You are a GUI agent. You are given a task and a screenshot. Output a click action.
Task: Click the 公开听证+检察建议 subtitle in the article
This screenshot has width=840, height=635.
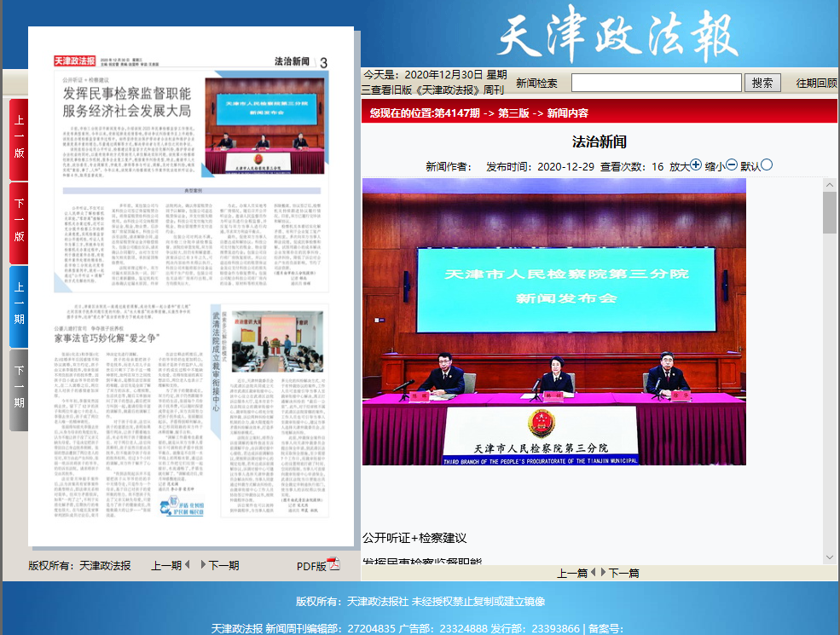(x=414, y=538)
